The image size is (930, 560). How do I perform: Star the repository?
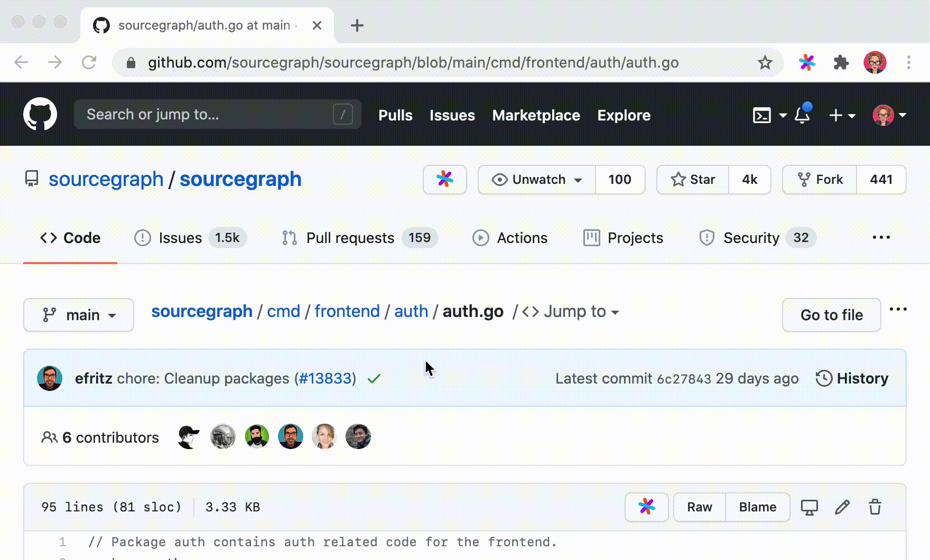pos(693,180)
